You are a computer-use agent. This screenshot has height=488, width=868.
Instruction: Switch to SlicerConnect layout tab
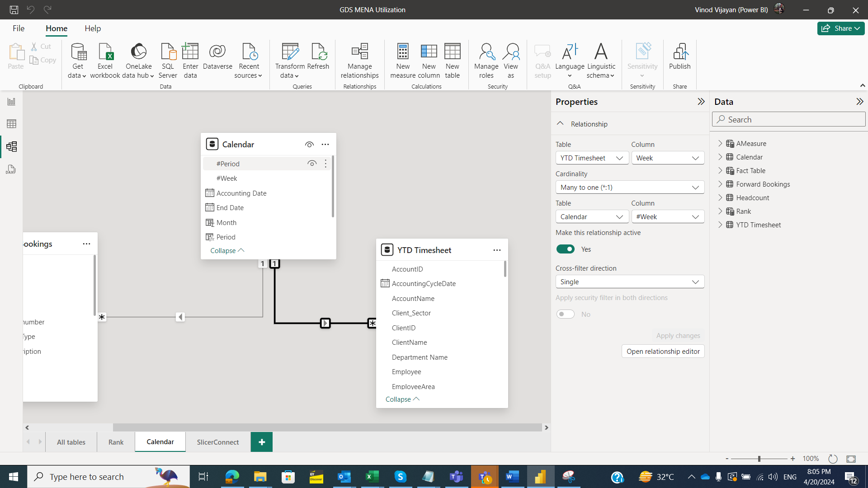218,442
